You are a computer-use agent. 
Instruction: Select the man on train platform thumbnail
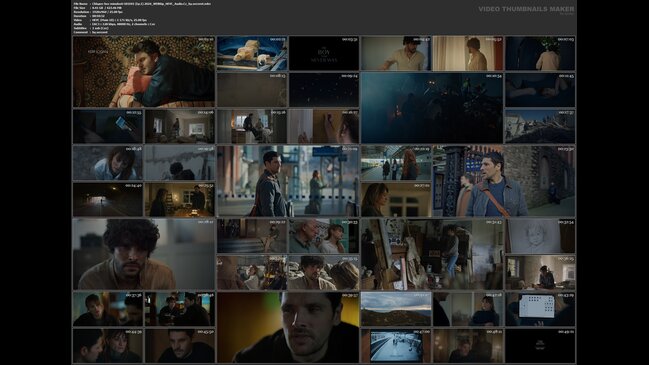pyautogui.click(x=288, y=181)
